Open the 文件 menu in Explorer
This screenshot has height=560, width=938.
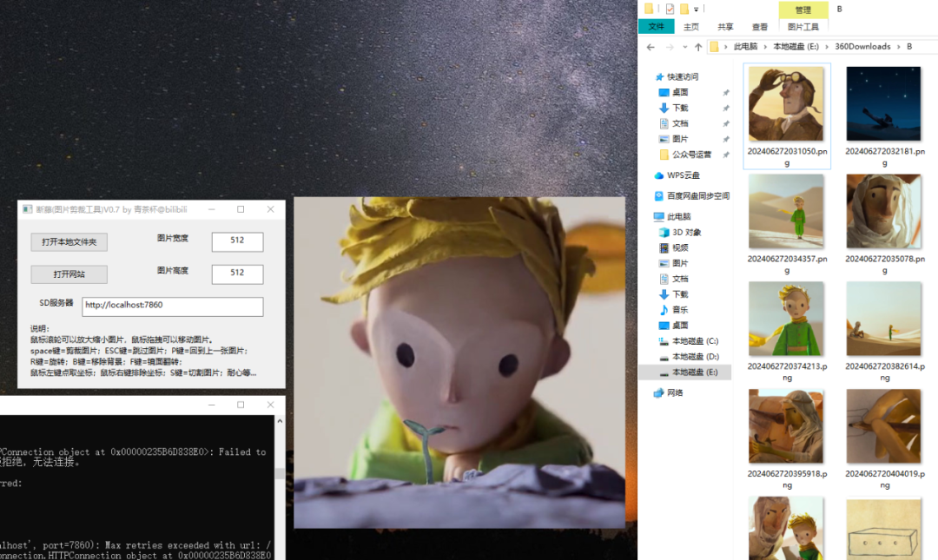coord(657,27)
